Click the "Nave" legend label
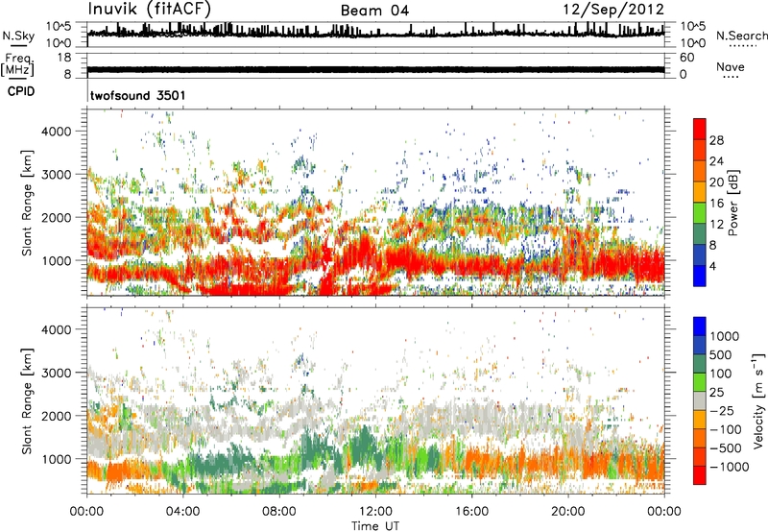The image size is (768, 532). point(731,67)
